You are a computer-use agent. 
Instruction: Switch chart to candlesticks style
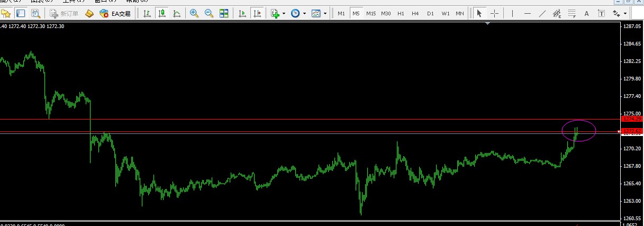click(x=161, y=13)
